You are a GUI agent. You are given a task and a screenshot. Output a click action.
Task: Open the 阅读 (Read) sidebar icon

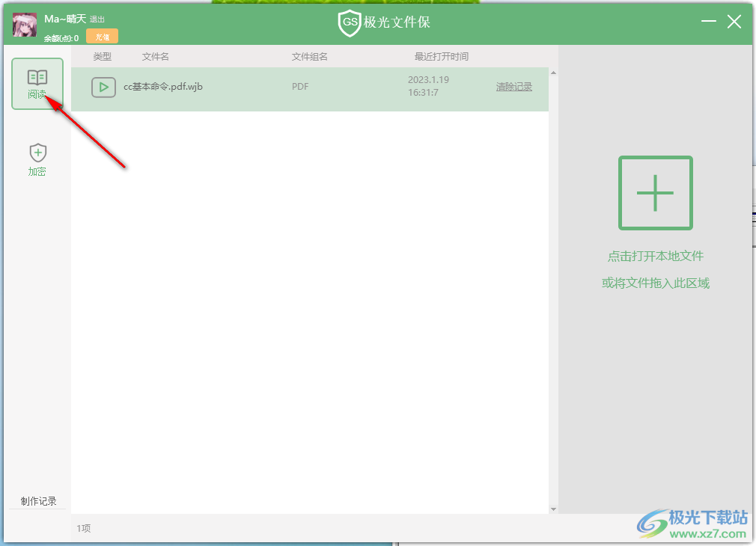37,83
